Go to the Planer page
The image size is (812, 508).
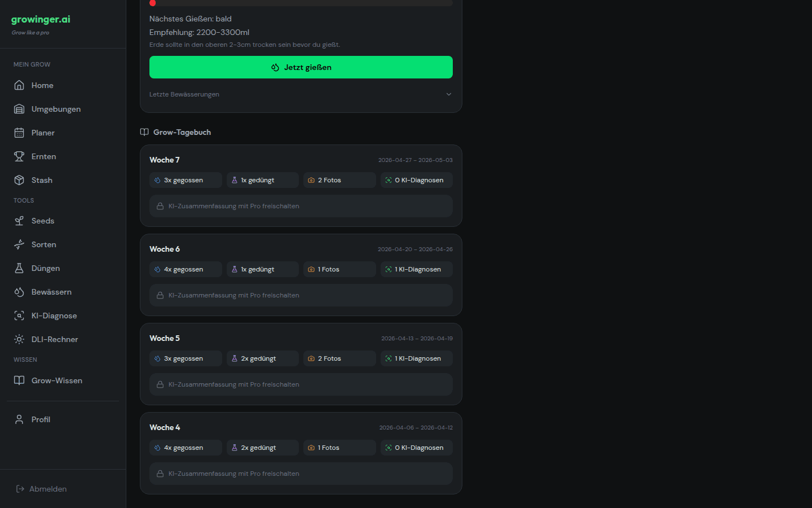[x=63, y=133]
